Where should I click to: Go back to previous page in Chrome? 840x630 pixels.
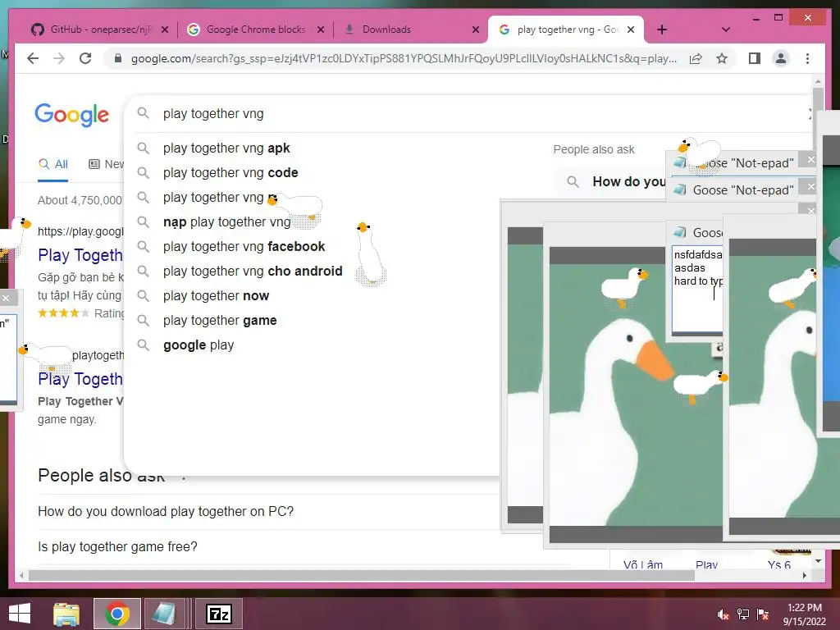click(33, 58)
